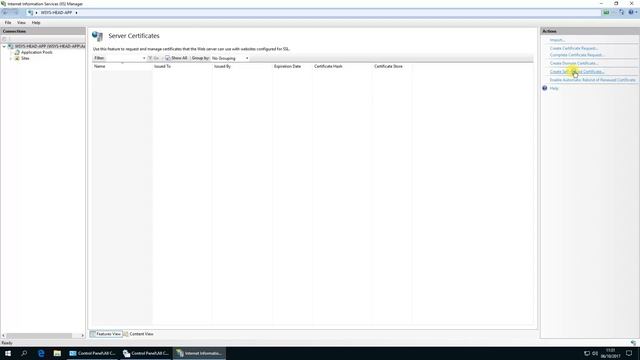Click the taskbar clock

pos(610,353)
